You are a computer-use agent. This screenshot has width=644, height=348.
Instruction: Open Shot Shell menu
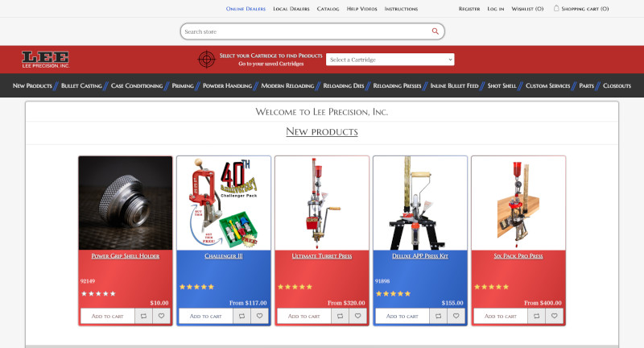[502, 85]
